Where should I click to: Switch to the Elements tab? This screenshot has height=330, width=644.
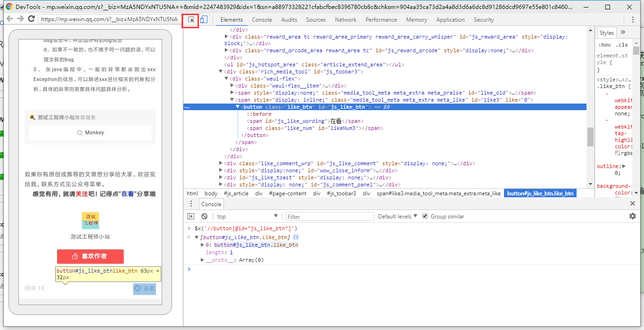231,20
